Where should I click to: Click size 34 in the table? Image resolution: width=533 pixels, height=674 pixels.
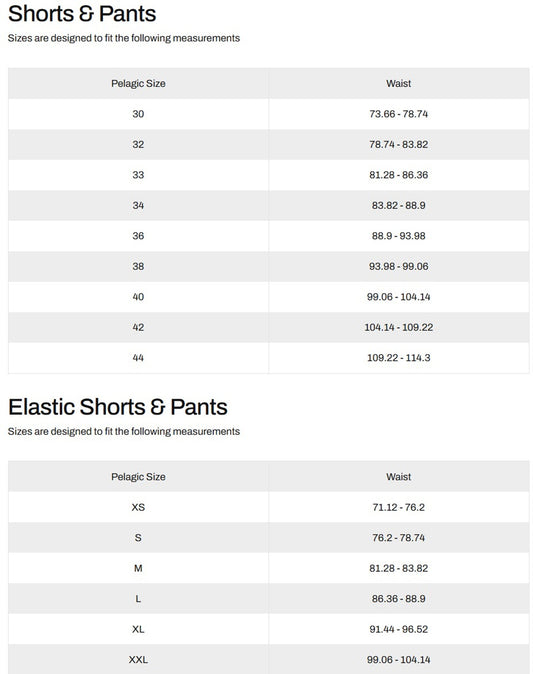tap(138, 205)
